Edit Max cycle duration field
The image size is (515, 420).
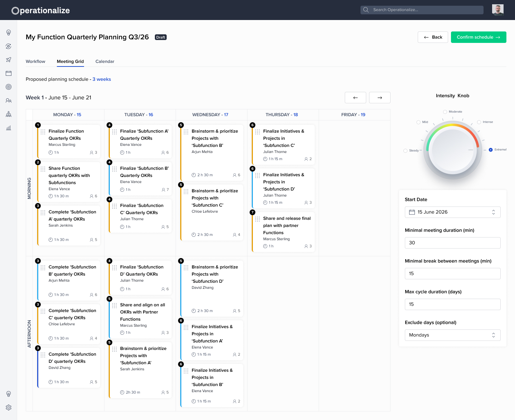click(453, 304)
